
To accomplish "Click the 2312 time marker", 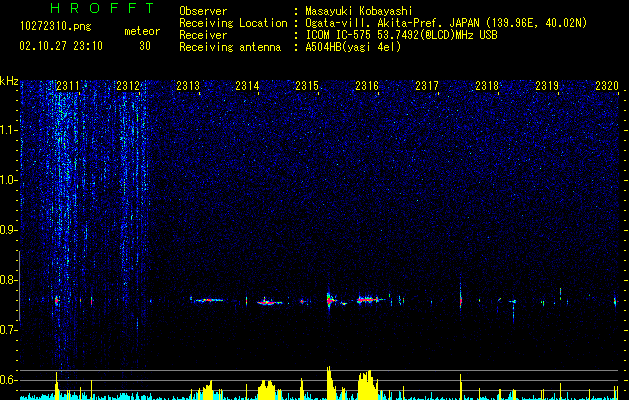I will 128,85.
